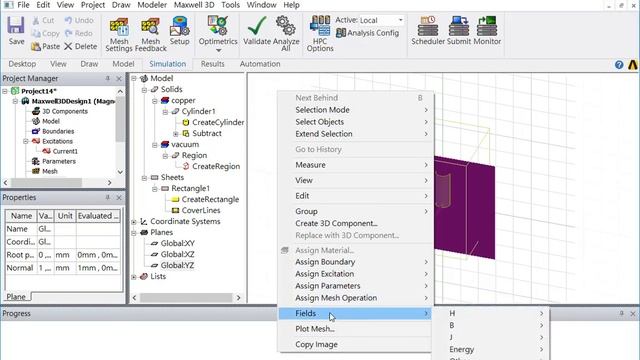Collapse the Solids tree node

(144, 89)
